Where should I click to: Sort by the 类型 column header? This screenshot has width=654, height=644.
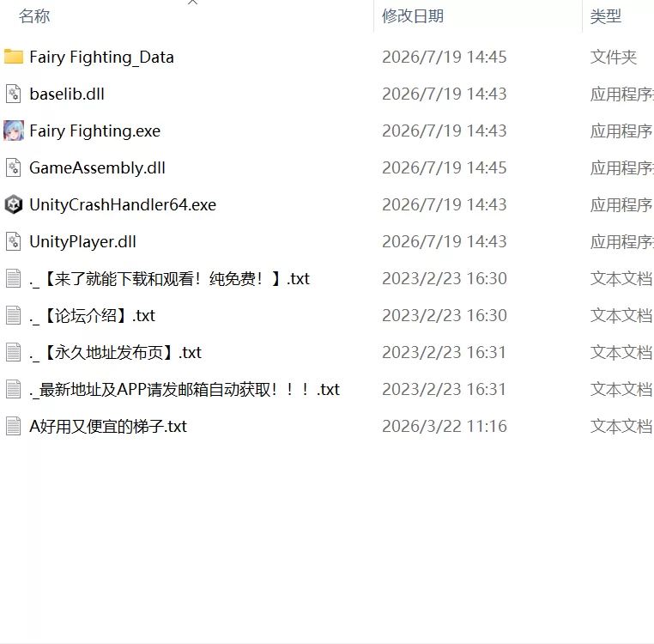pyautogui.click(x=606, y=16)
